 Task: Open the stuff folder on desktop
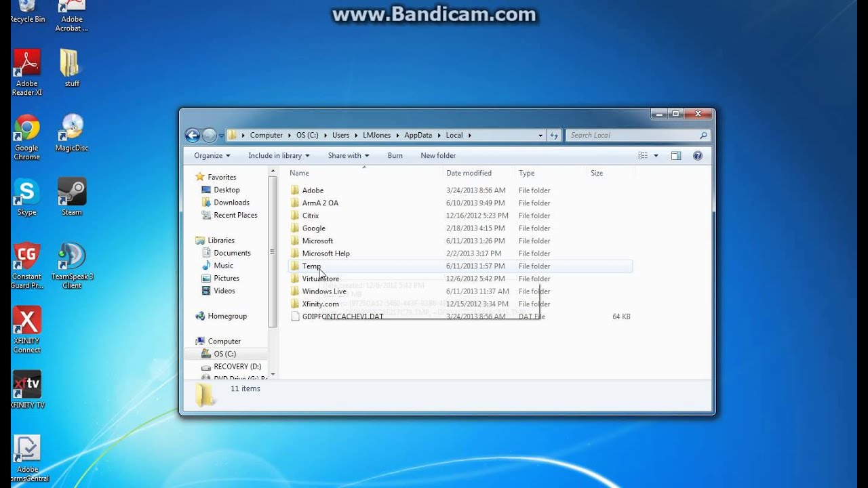coord(71,68)
